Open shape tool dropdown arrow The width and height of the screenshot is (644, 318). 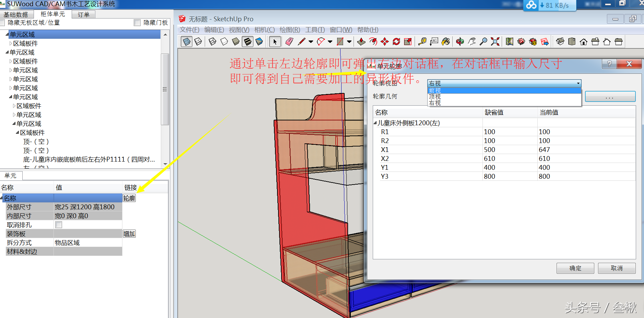349,42
